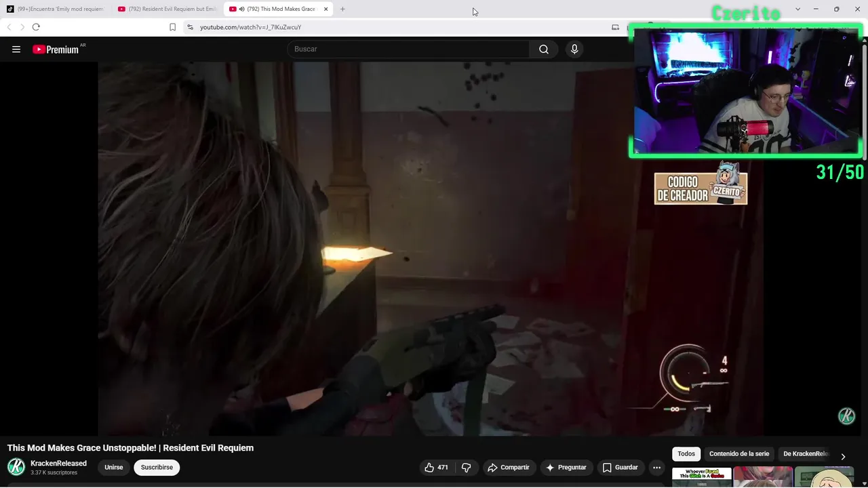This screenshot has height=488, width=868.
Task: Expand browser tab search chevron
Action: pos(797,9)
